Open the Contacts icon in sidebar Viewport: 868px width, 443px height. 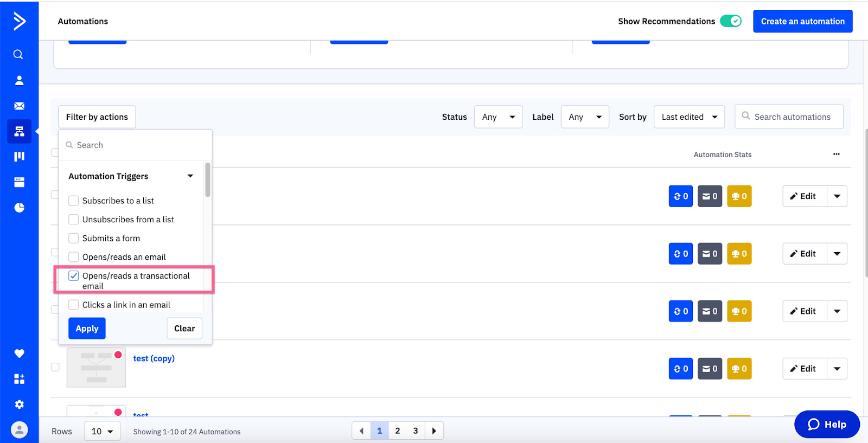(19, 80)
